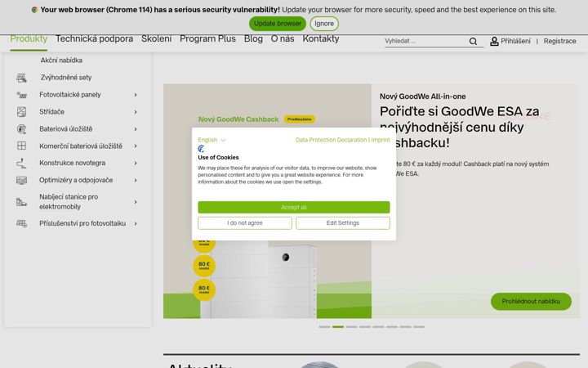
Task: Click Prohlédnout nabídku button
Action: click(x=531, y=302)
